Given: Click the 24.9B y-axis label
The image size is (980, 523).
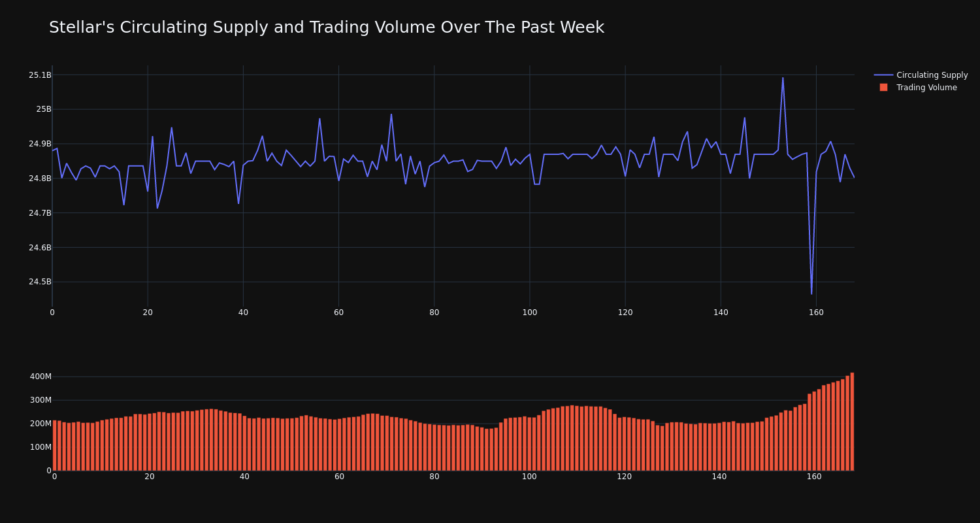Looking at the screenshot, I should 40,144.
